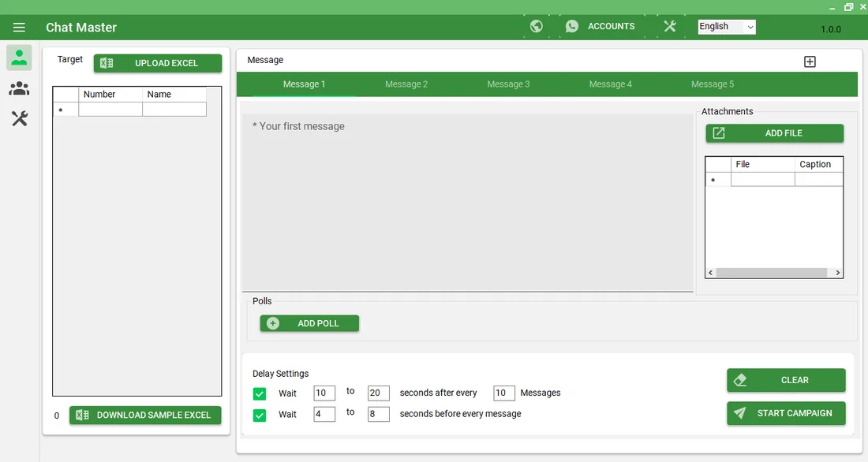Click the File column header
This screenshot has height=462, width=868.
point(763,164)
